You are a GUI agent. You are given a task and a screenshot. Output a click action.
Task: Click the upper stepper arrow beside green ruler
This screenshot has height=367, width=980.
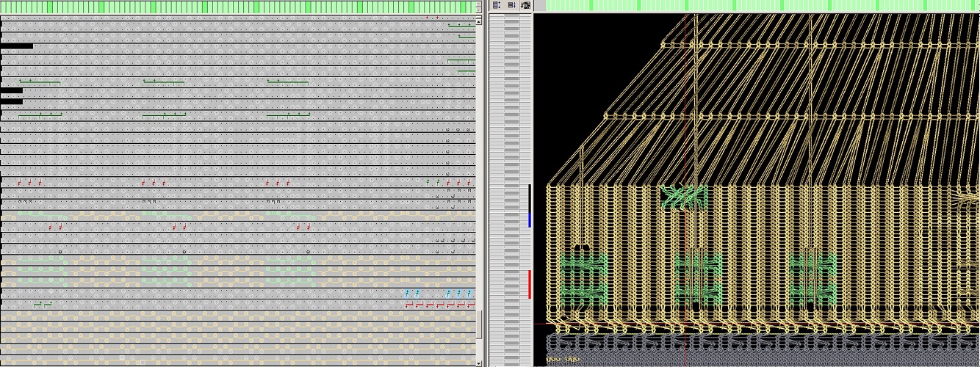[479, 4]
